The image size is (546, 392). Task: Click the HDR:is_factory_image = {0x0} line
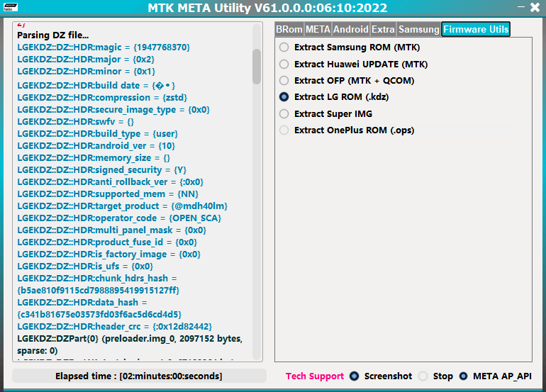point(109,254)
